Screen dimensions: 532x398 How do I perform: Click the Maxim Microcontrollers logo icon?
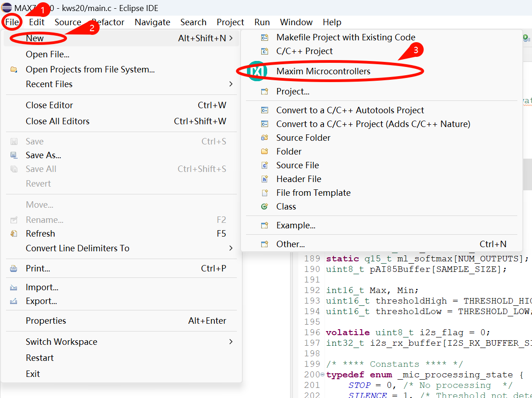tap(257, 71)
